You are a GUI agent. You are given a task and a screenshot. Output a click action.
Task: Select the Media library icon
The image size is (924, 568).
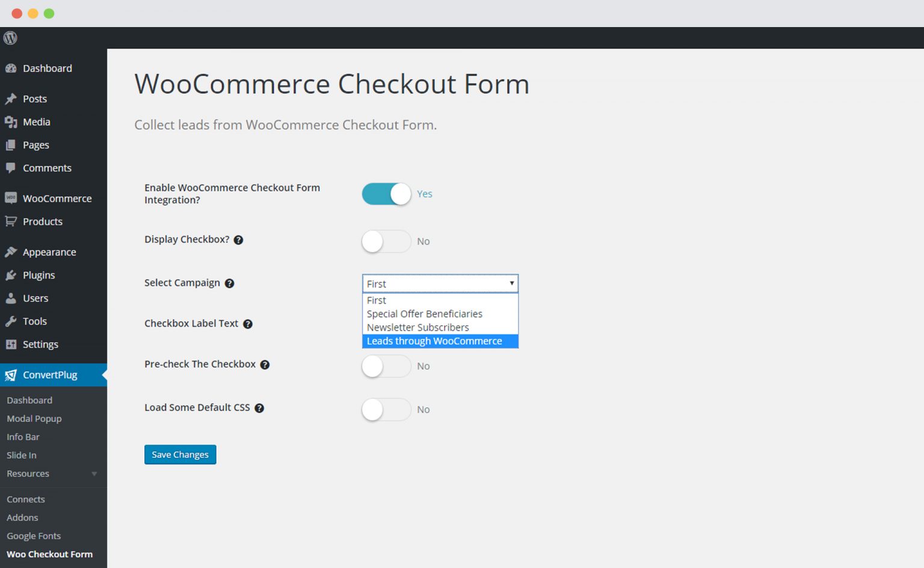tap(11, 122)
